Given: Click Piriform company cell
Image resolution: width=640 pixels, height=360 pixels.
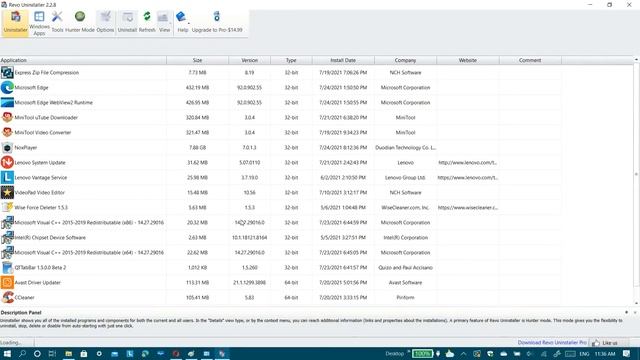Looking at the screenshot, I should click(405, 298).
